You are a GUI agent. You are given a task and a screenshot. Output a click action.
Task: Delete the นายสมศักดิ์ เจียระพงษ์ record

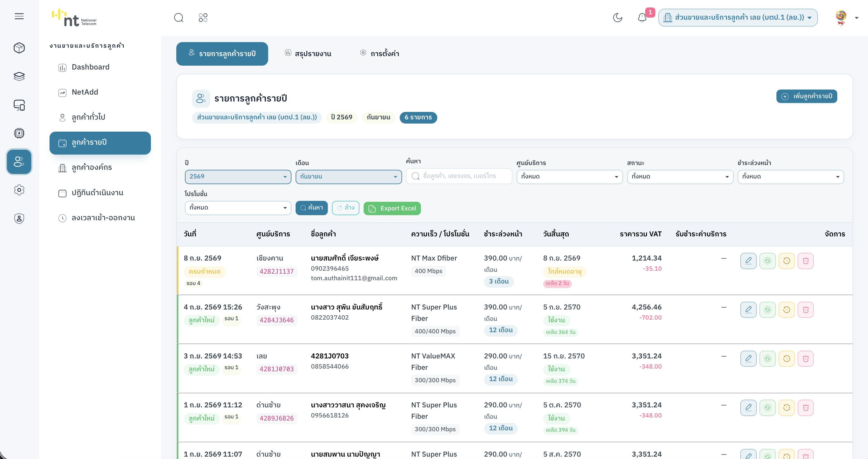(x=806, y=261)
